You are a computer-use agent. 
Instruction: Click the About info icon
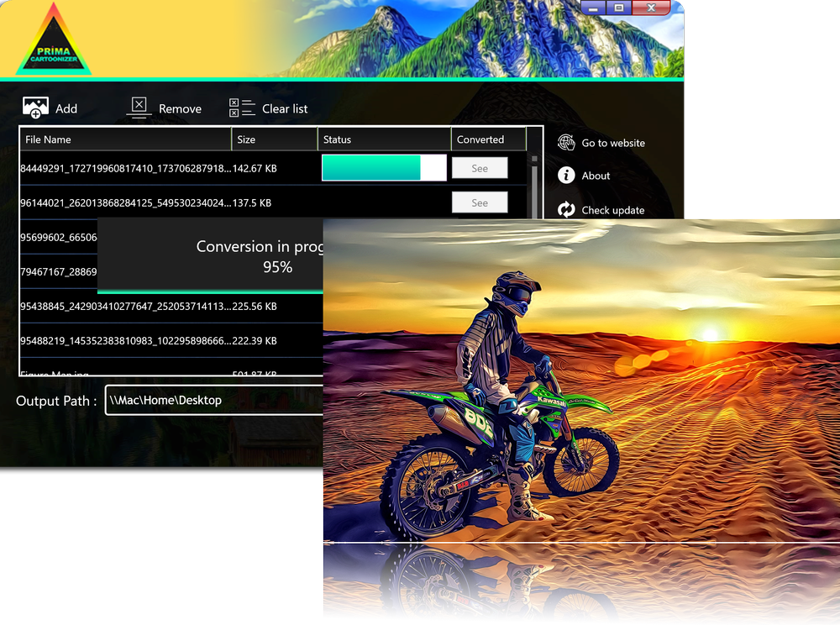coord(566,176)
